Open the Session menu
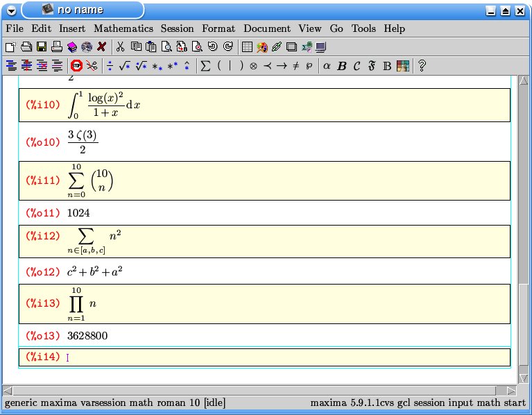Image resolution: width=532 pixels, height=415 pixels. click(x=178, y=28)
